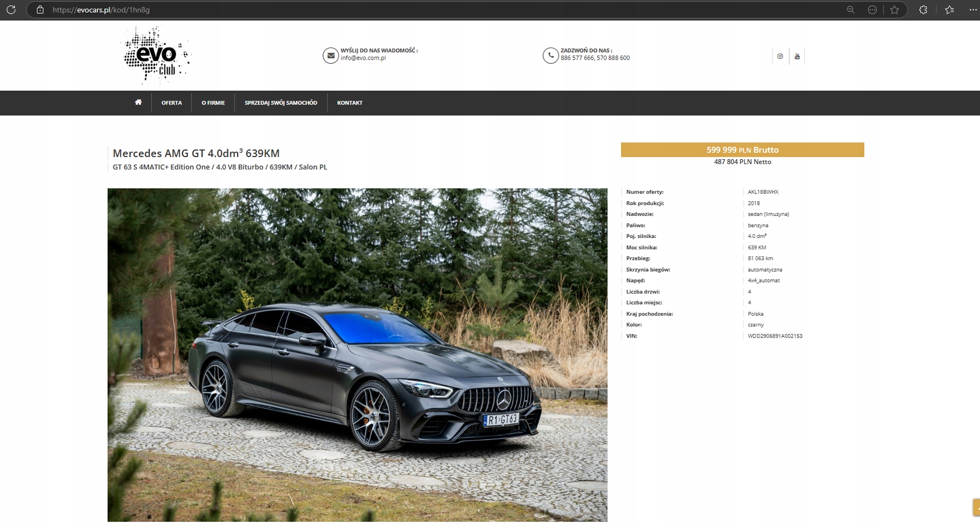This screenshot has height=527, width=980.
Task: Select the 487 804 PLN Netto price
Action: [x=742, y=162]
